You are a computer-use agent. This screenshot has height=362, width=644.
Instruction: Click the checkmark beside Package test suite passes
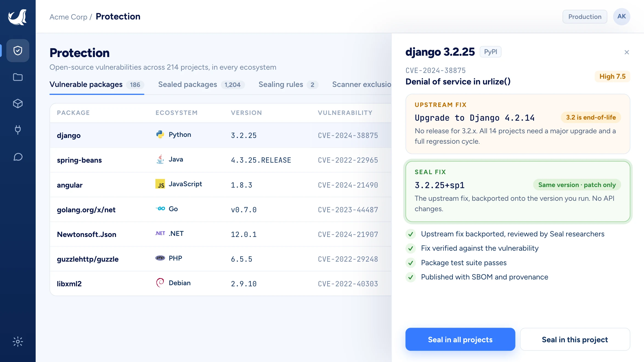(411, 263)
